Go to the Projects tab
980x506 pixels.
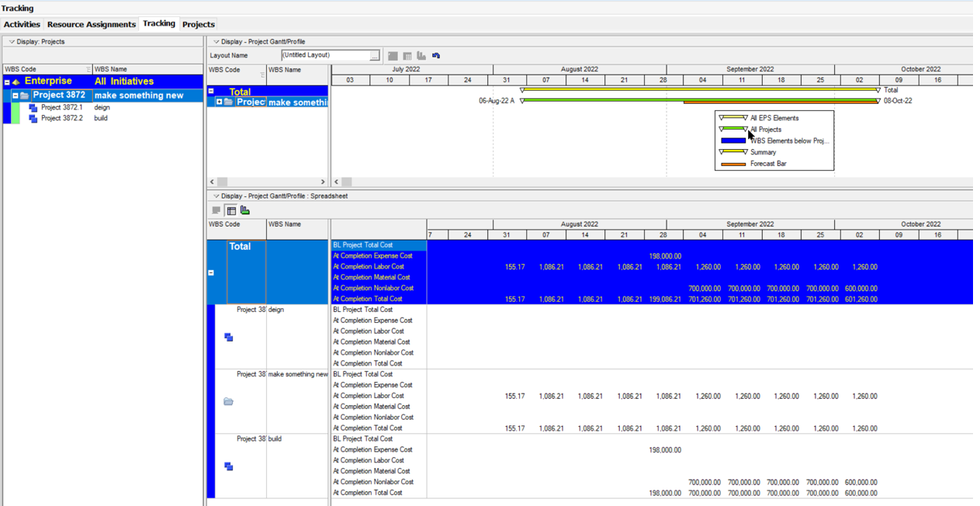click(198, 24)
